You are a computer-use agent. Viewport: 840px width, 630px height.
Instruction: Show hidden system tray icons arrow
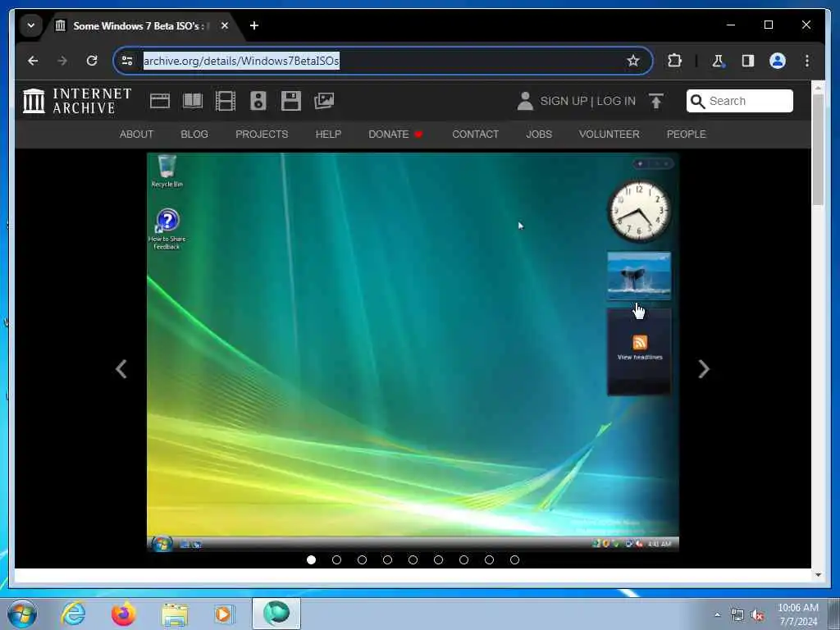point(717,614)
